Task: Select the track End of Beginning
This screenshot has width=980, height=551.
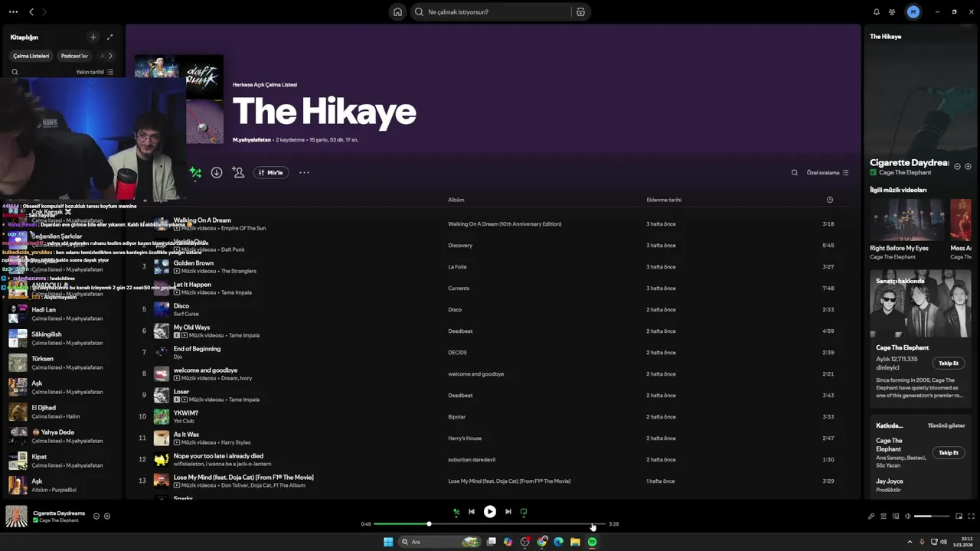Action: 197,349
